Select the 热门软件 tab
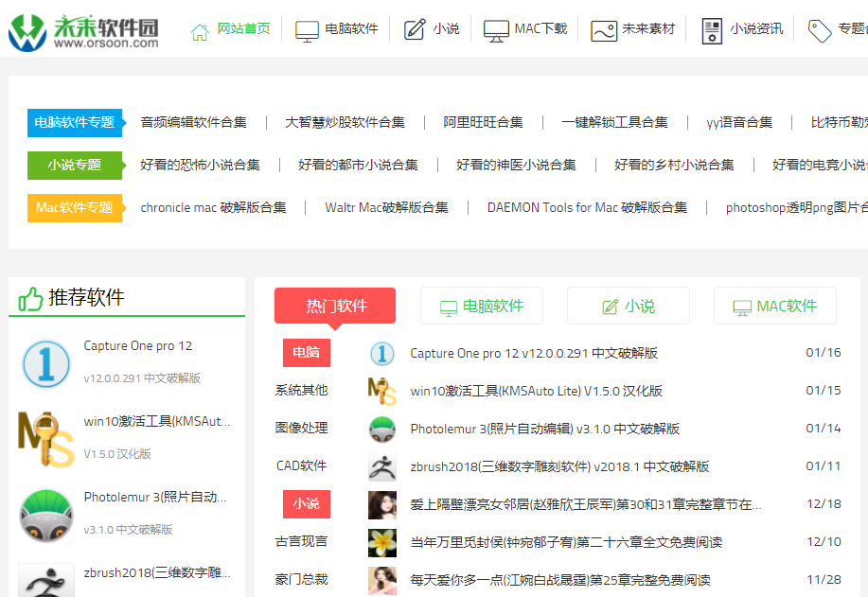This screenshot has width=868, height=597. [335, 306]
